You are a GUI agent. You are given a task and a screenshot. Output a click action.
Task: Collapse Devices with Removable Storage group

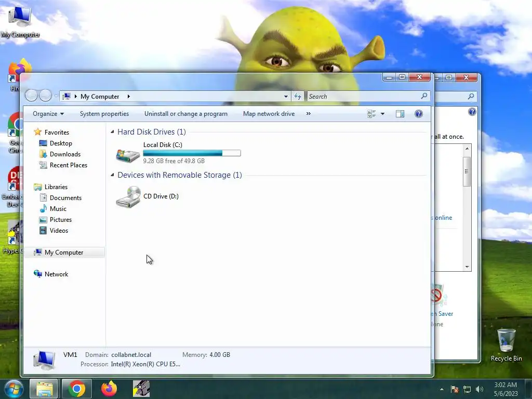(112, 175)
